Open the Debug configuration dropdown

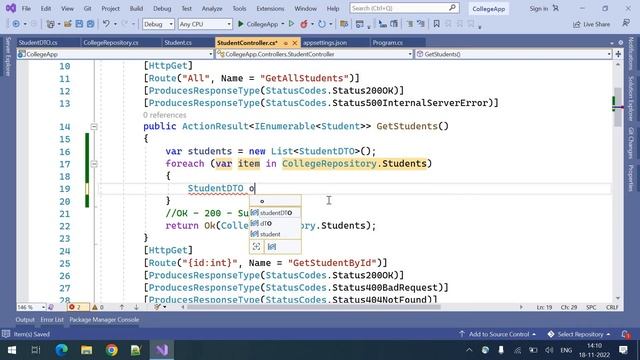pyautogui.click(x=158, y=24)
